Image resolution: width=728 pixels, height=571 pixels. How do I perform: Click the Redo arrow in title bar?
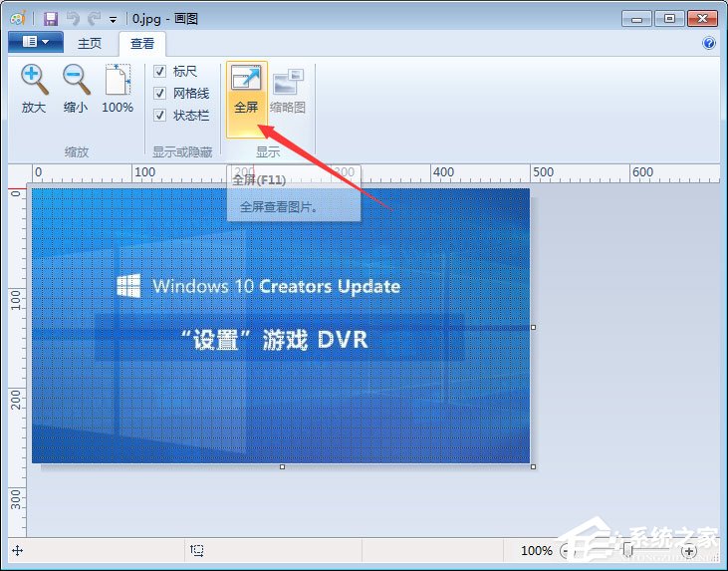click(93, 18)
